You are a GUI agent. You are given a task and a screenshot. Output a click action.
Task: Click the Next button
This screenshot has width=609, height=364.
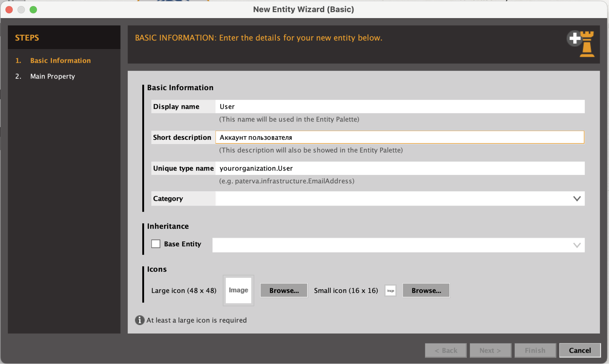point(490,350)
